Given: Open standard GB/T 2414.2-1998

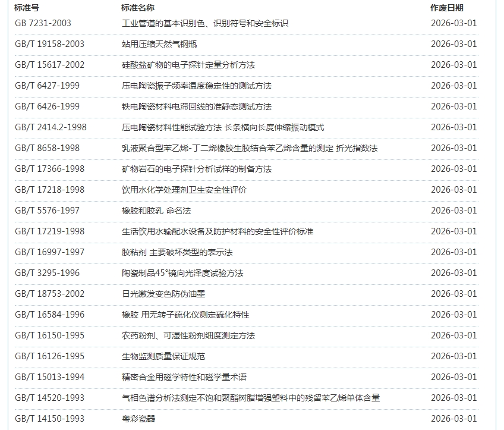Looking at the screenshot, I should click(51, 127).
